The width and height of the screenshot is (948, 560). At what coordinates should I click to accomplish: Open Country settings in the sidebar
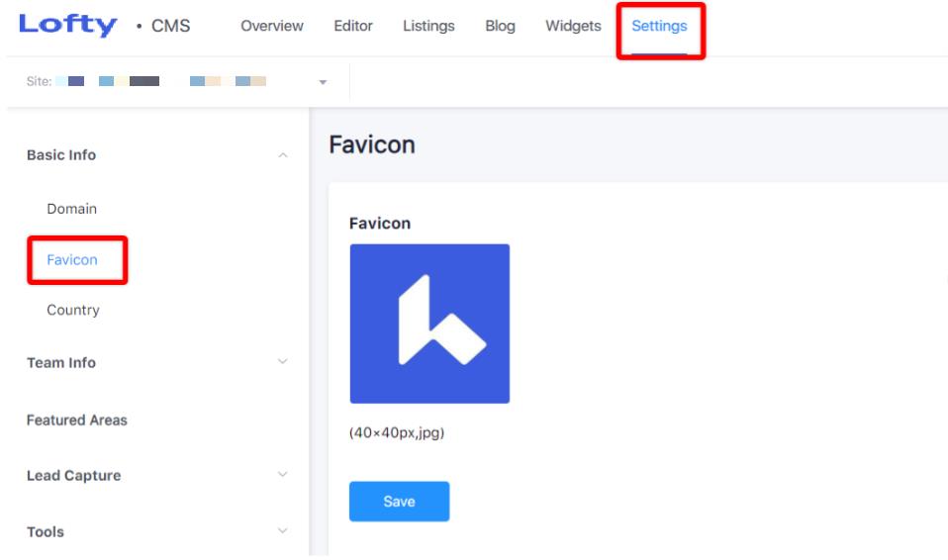click(x=73, y=311)
